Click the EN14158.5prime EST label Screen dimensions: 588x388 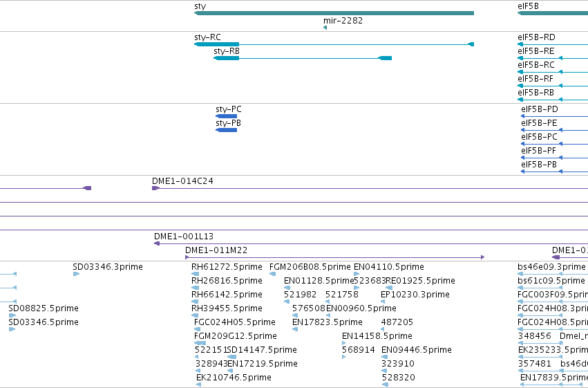coord(377,336)
